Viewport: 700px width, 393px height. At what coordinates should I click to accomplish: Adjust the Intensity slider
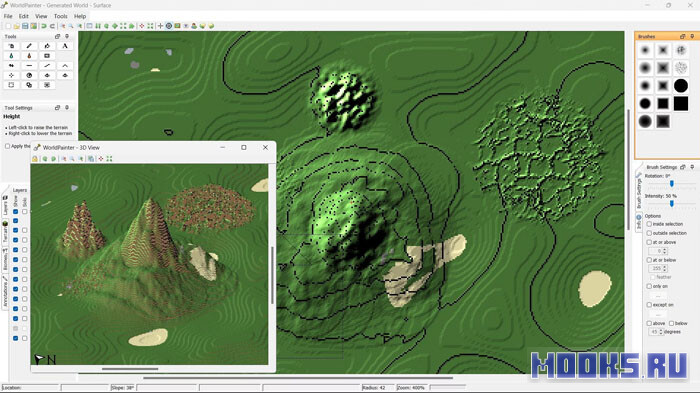(671, 204)
